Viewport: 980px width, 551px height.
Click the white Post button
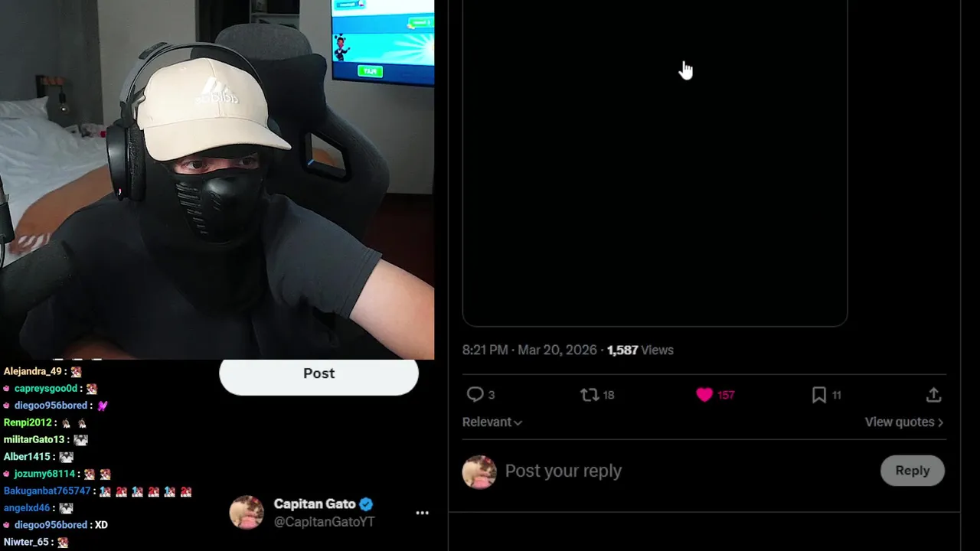[318, 374]
